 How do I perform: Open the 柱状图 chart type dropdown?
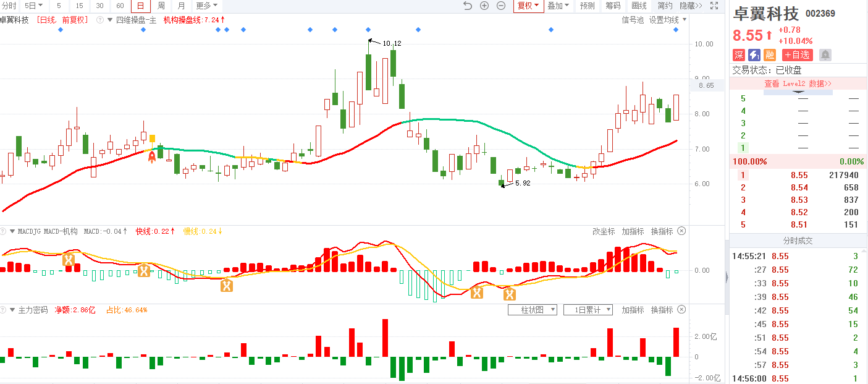coord(533,310)
